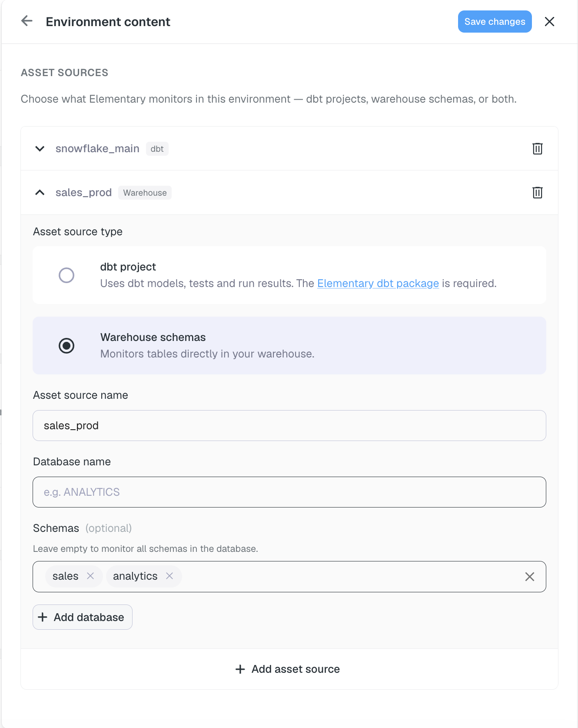The width and height of the screenshot is (578, 728).
Task: Click Add asset source
Action: pos(288,669)
